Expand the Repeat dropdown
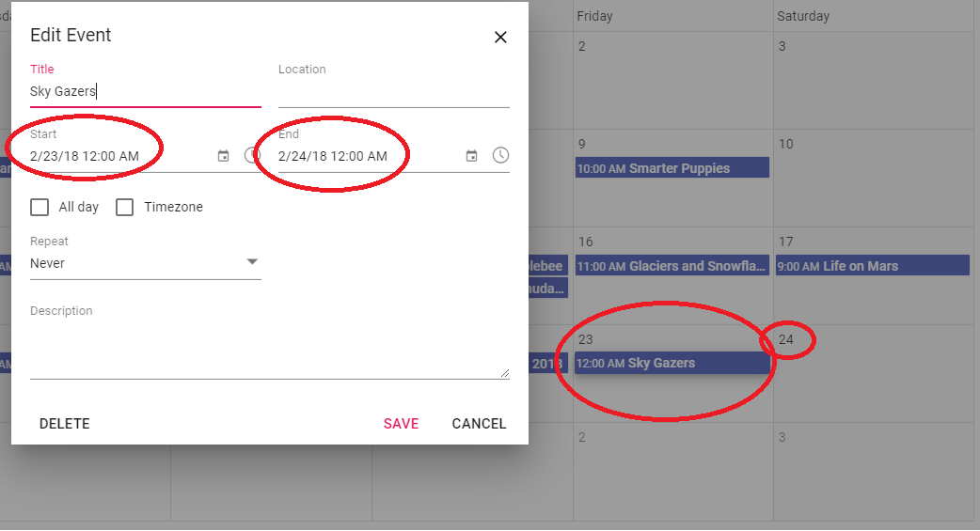 [146, 263]
